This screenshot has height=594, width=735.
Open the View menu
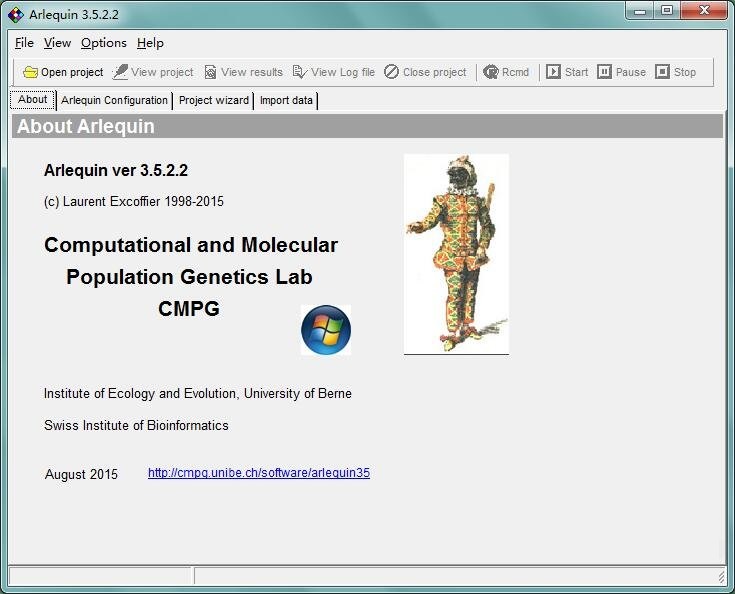click(x=57, y=43)
